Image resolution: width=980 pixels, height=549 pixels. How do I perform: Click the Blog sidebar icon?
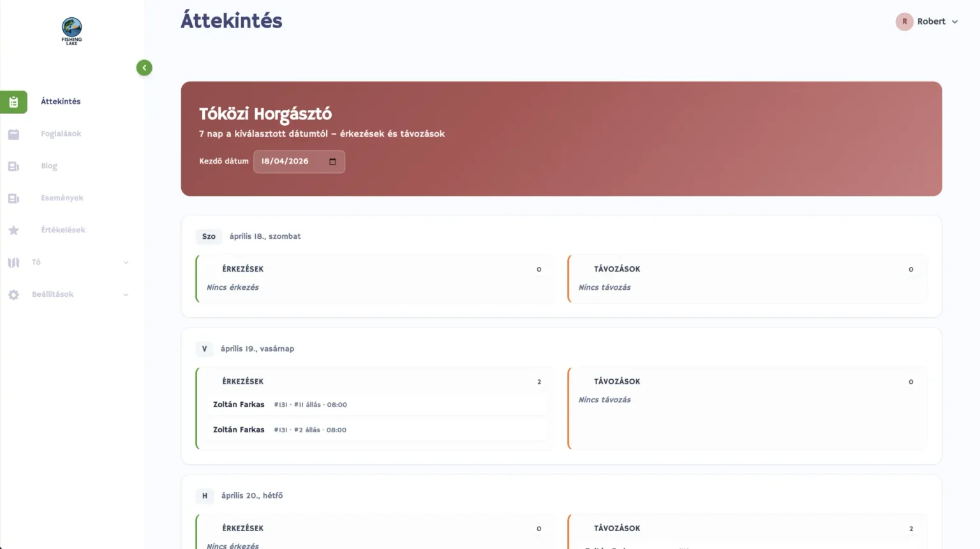13,166
